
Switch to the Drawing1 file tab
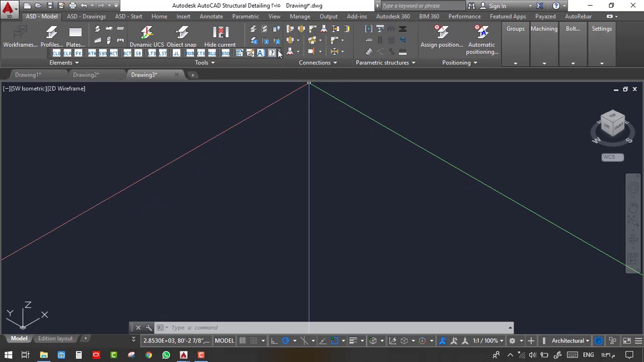click(x=28, y=75)
